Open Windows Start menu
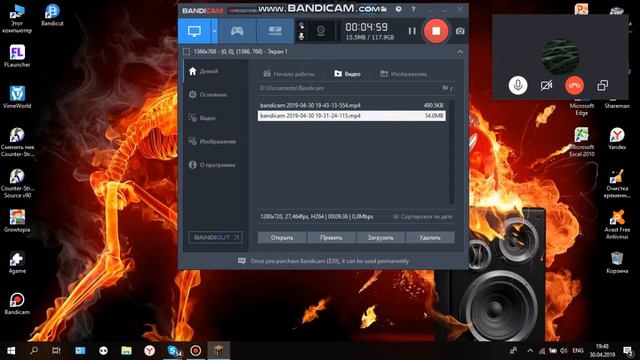 11,351
